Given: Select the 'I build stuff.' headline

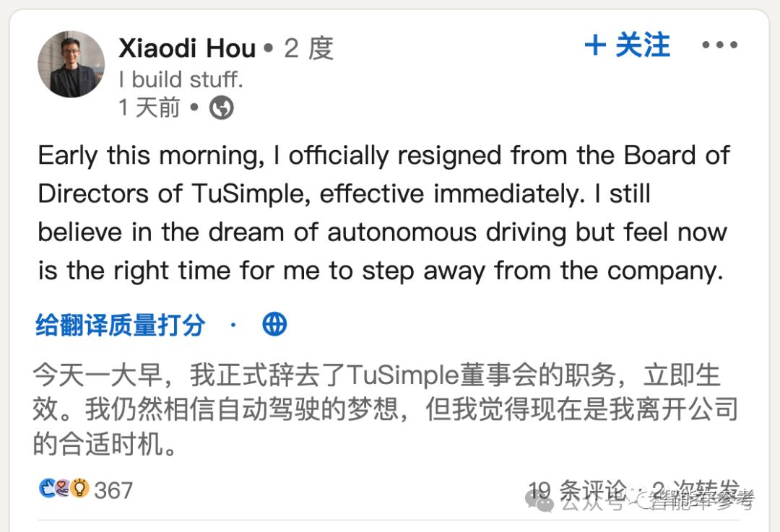Looking at the screenshot, I should point(181,79).
